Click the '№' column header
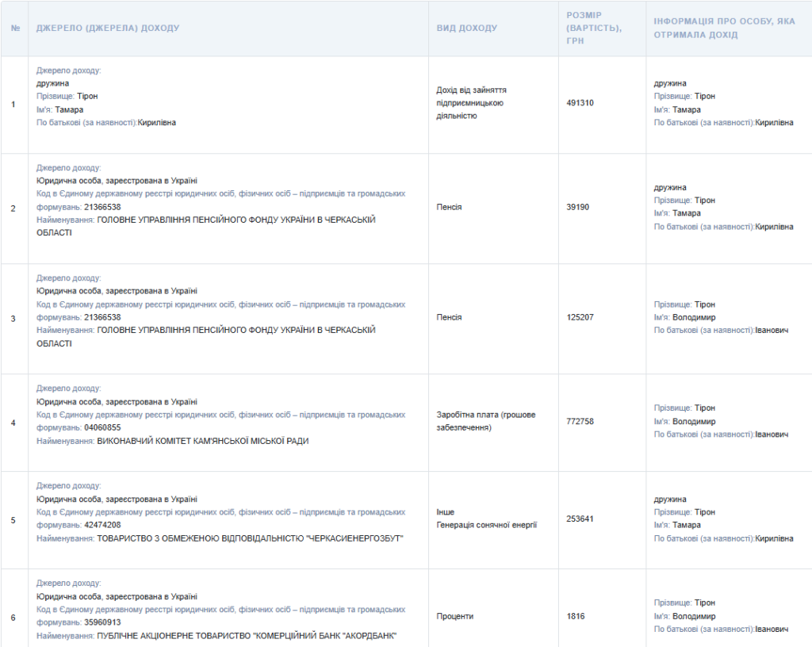 pyautogui.click(x=14, y=29)
